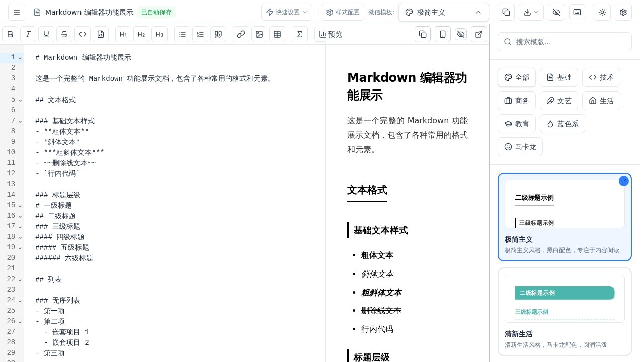Open 样式配置 settings
Viewport: 644px width, 362px height.
point(343,12)
